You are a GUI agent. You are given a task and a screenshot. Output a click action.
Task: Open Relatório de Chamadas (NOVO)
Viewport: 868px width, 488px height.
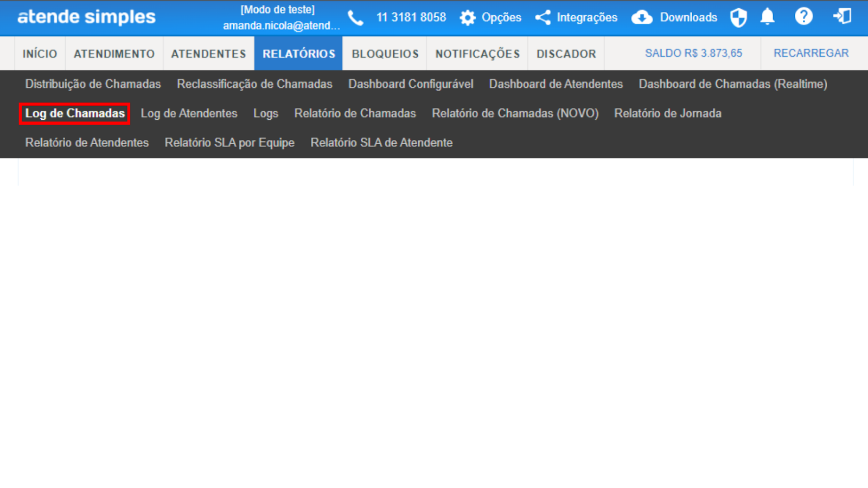515,113
